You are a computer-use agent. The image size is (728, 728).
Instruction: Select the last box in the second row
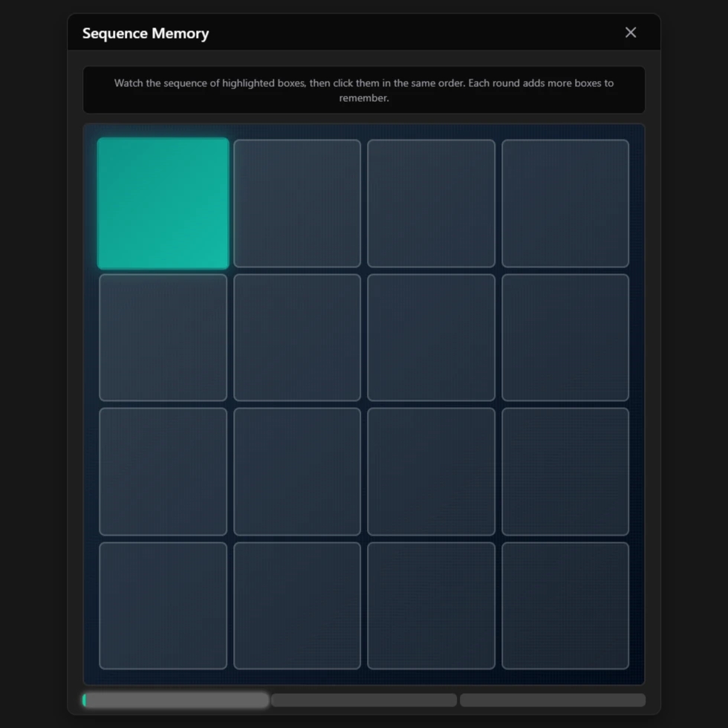[565, 337]
